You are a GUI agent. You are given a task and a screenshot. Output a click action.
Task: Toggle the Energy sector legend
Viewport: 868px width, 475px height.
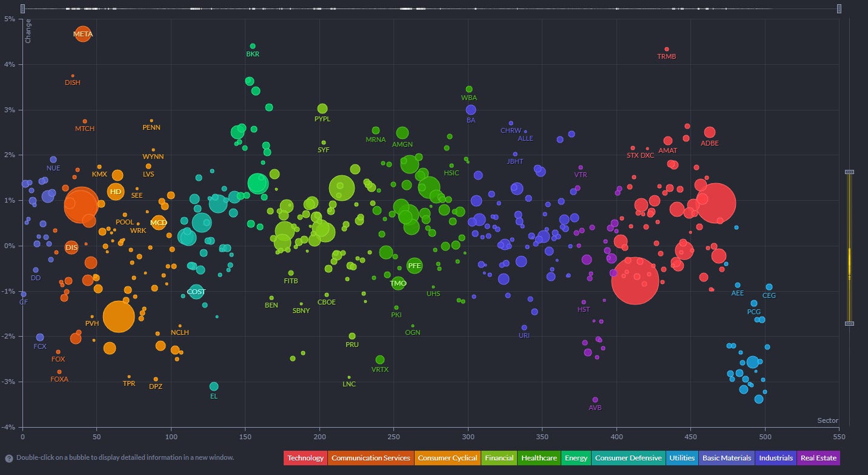pyautogui.click(x=576, y=458)
